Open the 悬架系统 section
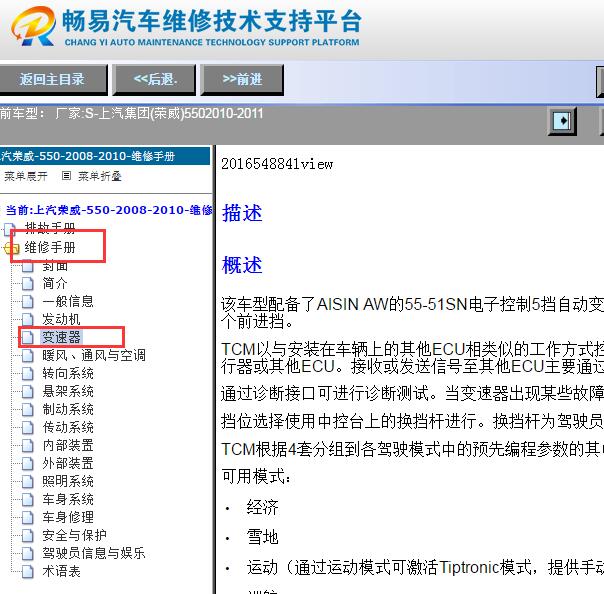604x594 pixels. tap(68, 391)
